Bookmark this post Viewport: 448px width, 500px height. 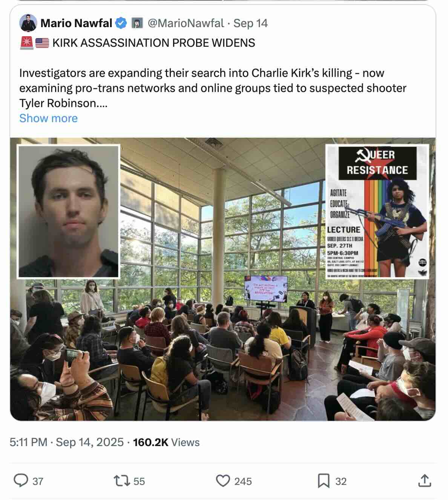(x=324, y=481)
